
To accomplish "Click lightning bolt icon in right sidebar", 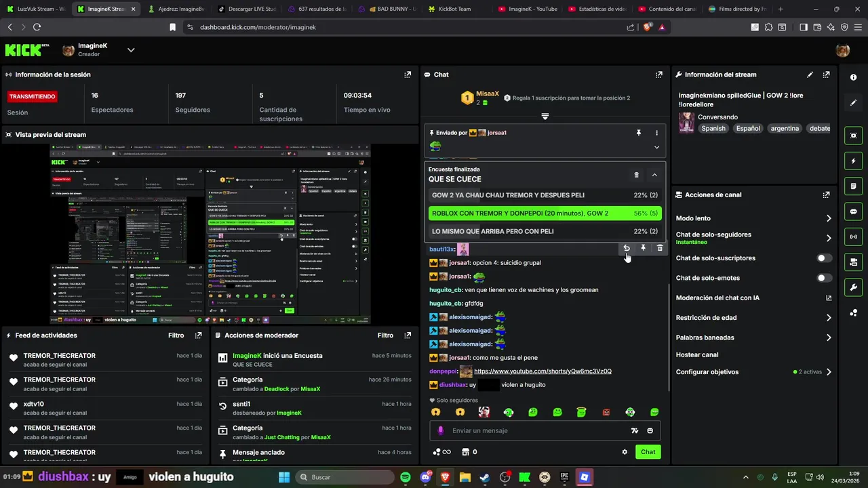I will pos(853,161).
